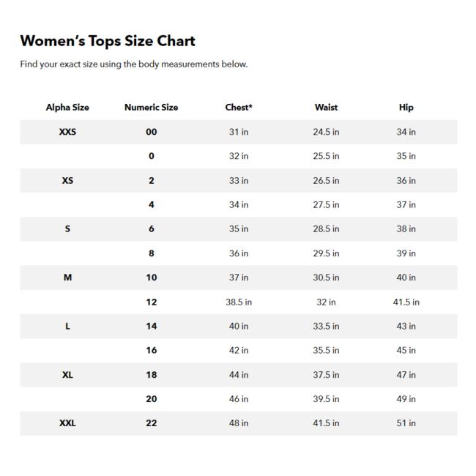This screenshot has width=476, height=476.
Task: Select numeric size 00 cell
Action: click(151, 132)
